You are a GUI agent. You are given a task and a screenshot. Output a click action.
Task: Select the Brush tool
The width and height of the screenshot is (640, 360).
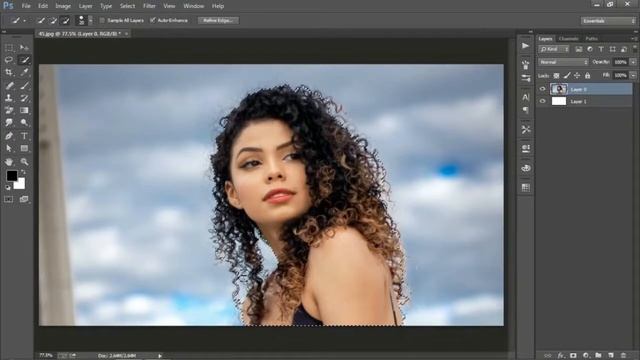(24, 85)
